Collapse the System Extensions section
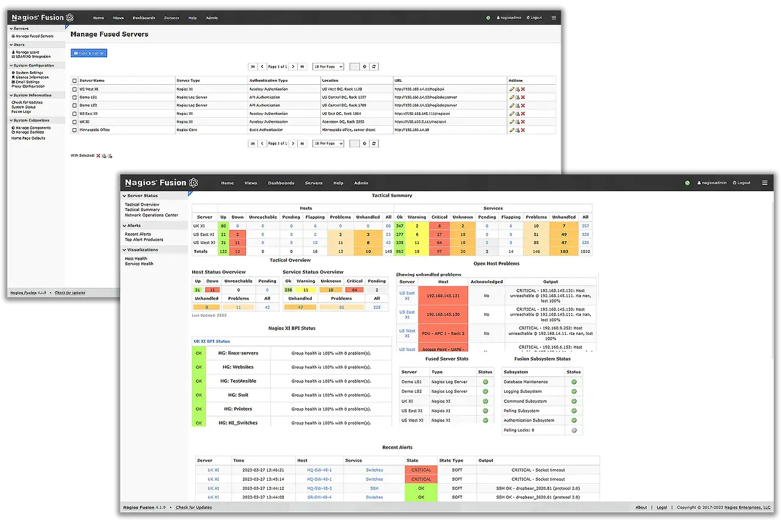Screen dimensions: 781x532 [x=37, y=120]
